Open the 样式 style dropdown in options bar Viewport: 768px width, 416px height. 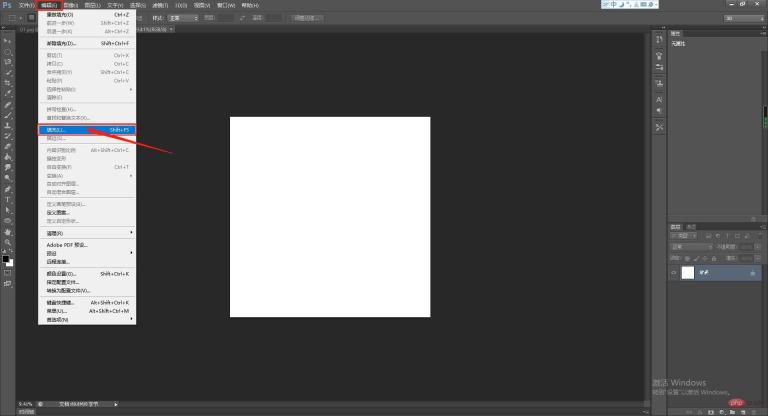coord(184,18)
